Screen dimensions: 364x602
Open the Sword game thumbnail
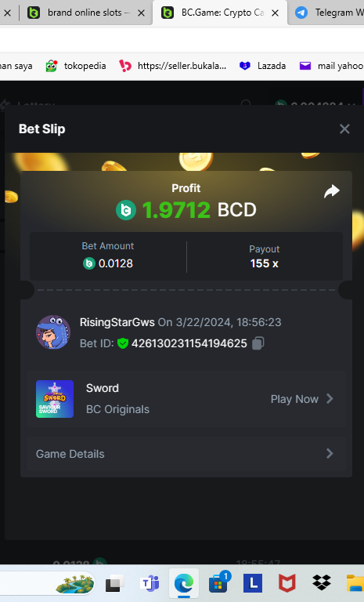(55, 399)
